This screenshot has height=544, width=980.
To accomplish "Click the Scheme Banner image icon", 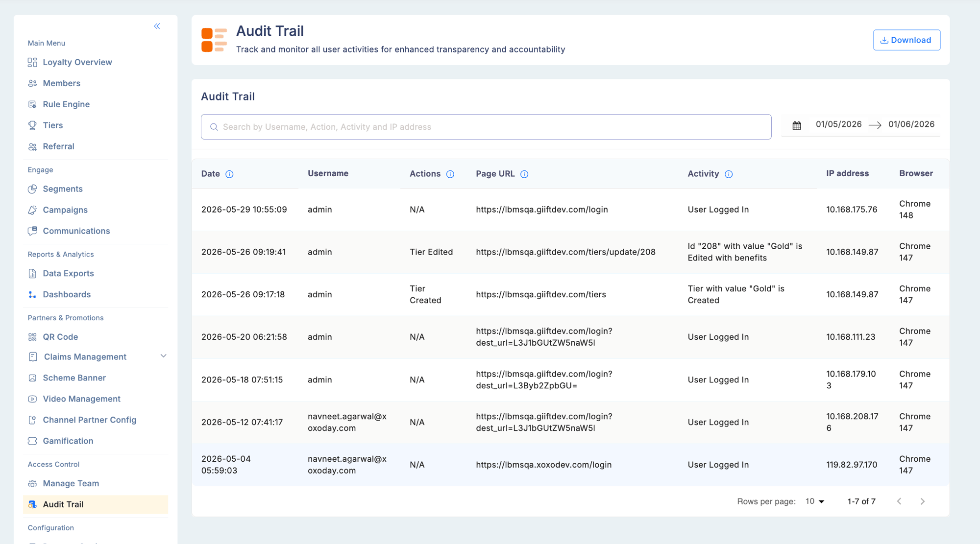I will pyautogui.click(x=32, y=378).
